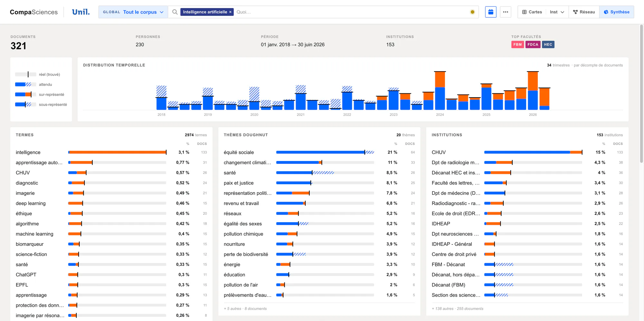
Task: Click the 'équité sociale' blue progress bar
Action: (x=320, y=152)
